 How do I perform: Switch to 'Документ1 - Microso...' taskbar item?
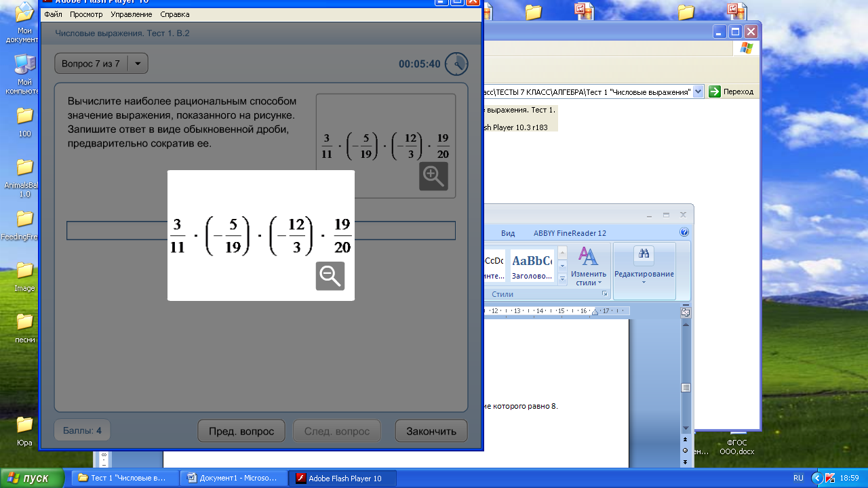(234, 479)
